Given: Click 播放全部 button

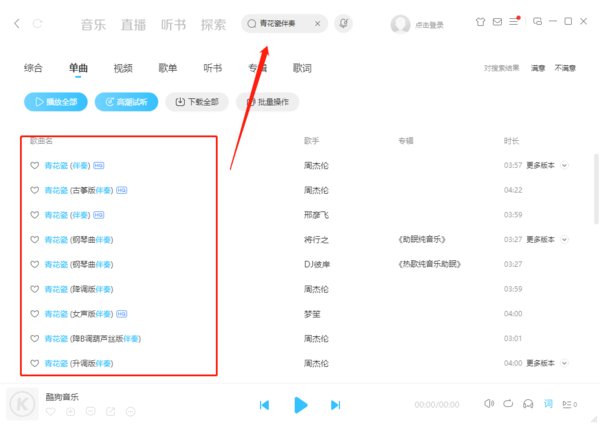Looking at the screenshot, I should click(56, 102).
